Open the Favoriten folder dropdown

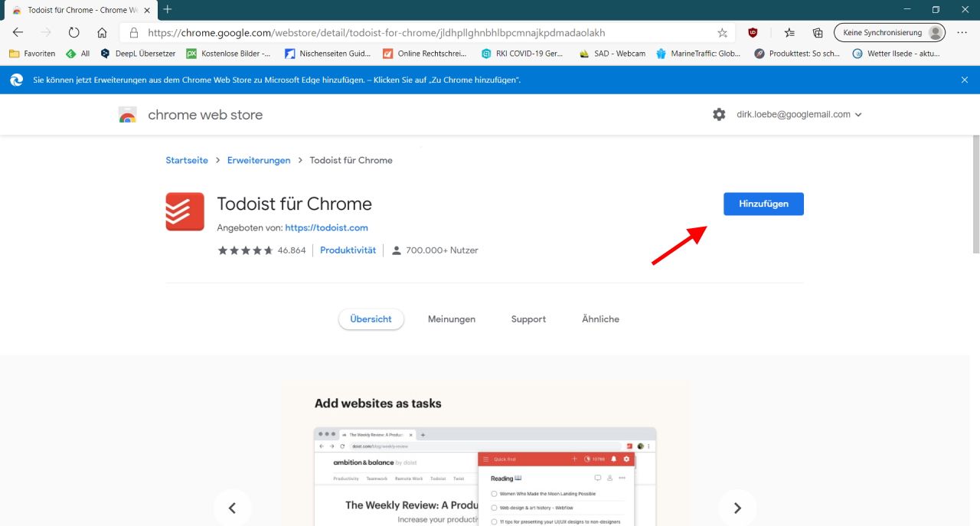coord(32,54)
